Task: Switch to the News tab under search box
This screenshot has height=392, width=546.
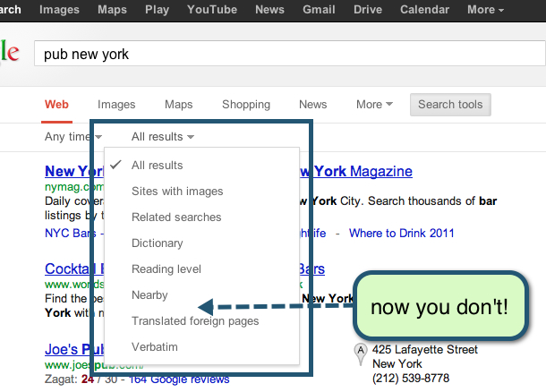Action: pyautogui.click(x=312, y=105)
